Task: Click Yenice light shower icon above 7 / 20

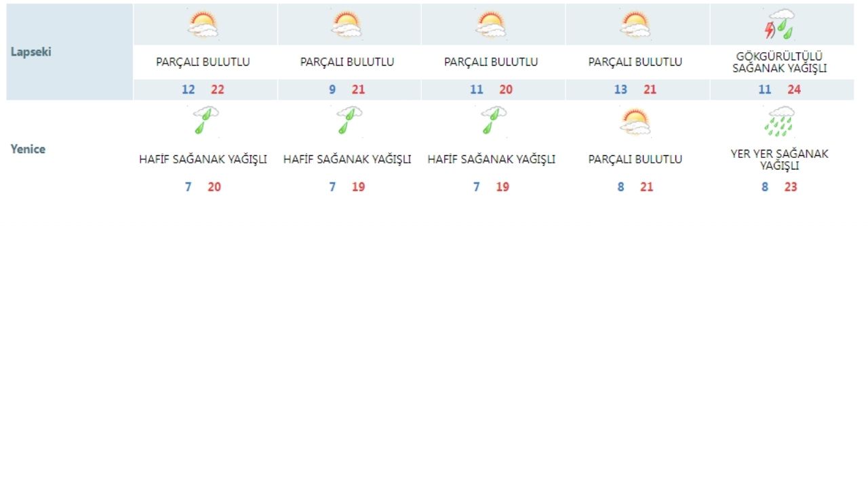Action: tap(205, 120)
